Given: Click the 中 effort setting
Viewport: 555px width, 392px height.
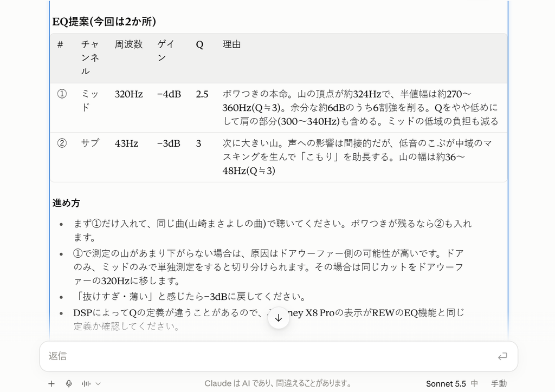Looking at the screenshot, I should 474,383.
